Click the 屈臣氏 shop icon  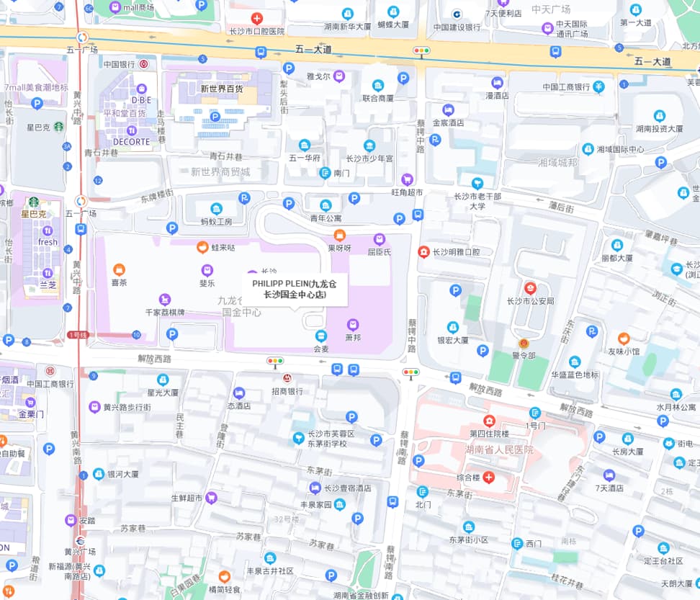tap(379, 239)
